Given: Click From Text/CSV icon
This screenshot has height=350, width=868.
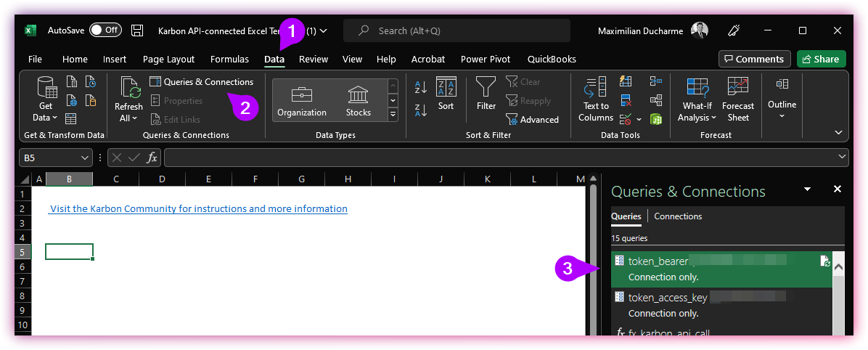Looking at the screenshot, I should pos(72,82).
